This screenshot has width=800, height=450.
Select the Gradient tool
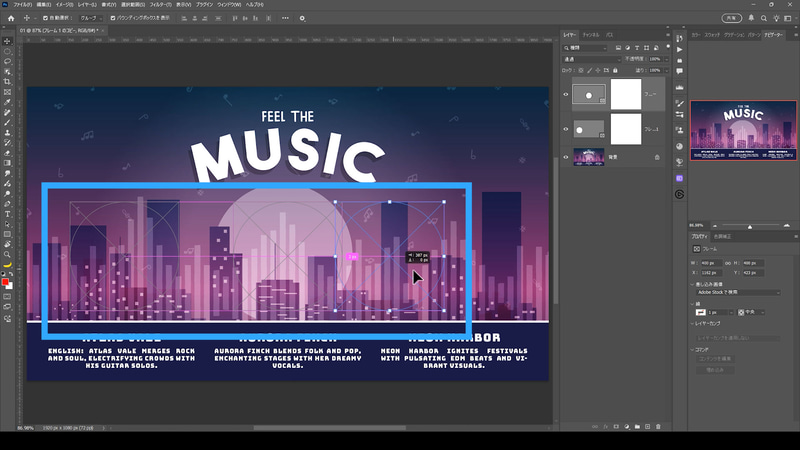[7, 163]
